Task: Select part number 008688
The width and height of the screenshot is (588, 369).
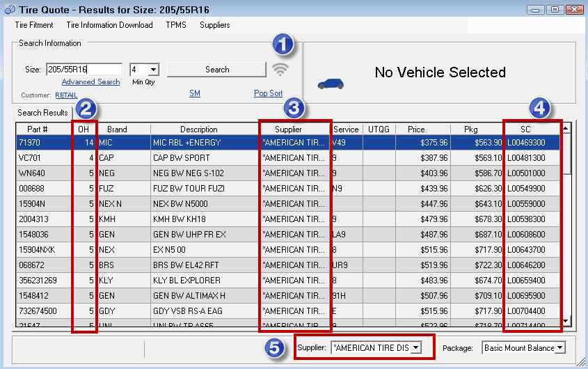Action: click(31, 189)
